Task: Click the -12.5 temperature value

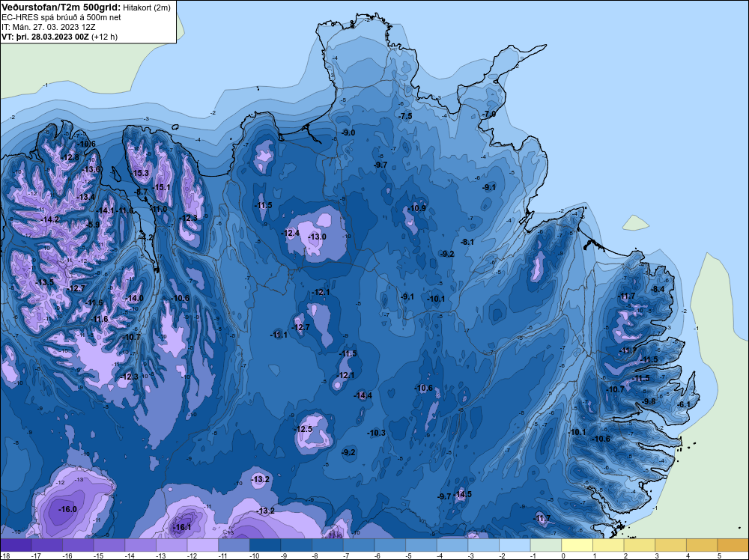Action: (303, 429)
